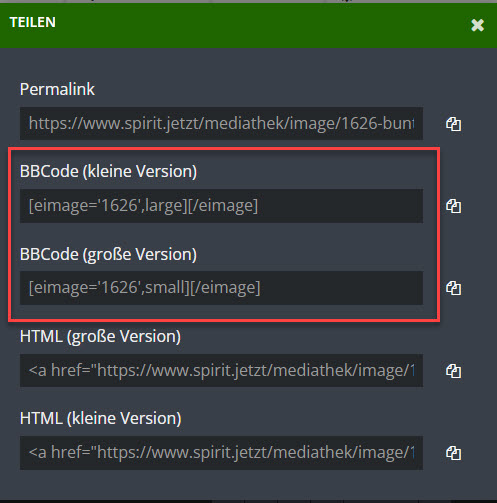Viewport: 497px width, 503px height.
Task: Click the Permalink label
Action: pos(57,89)
